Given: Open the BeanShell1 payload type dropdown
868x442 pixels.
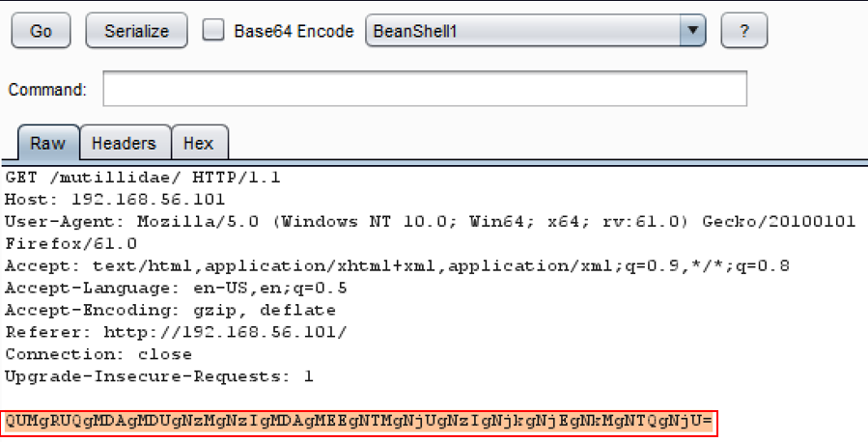Looking at the screenshot, I should tap(691, 31).
